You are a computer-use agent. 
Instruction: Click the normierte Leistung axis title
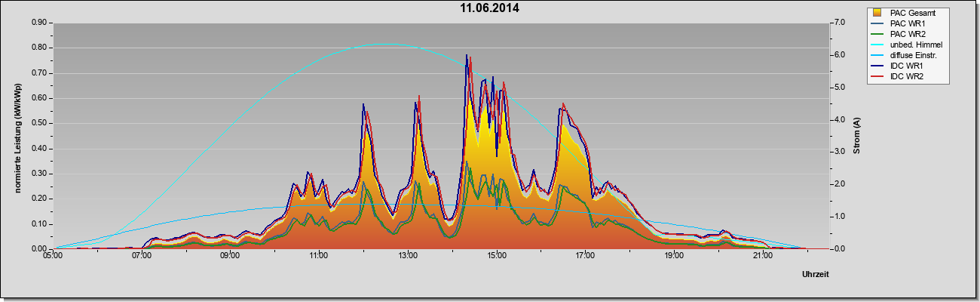(18, 136)
